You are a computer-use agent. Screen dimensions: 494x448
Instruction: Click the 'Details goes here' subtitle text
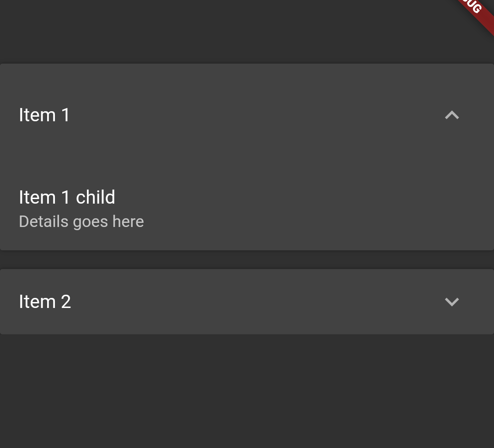[81, 221]
